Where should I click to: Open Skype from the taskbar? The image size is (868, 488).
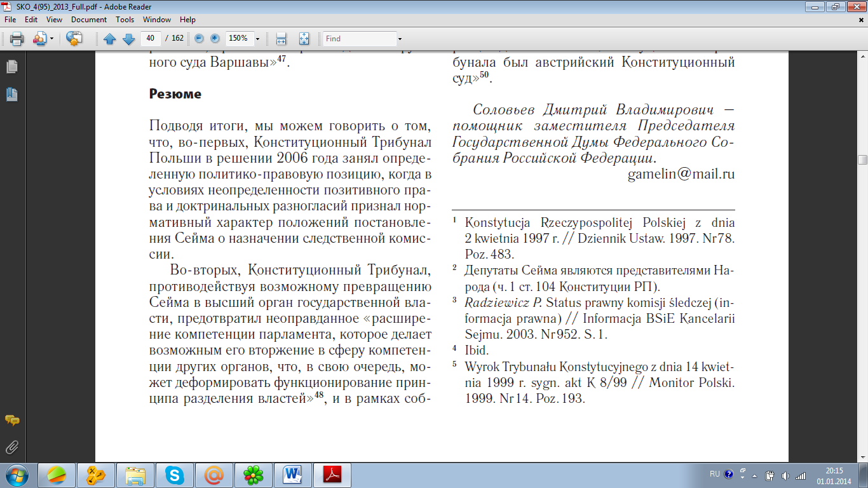click(175, 475)
